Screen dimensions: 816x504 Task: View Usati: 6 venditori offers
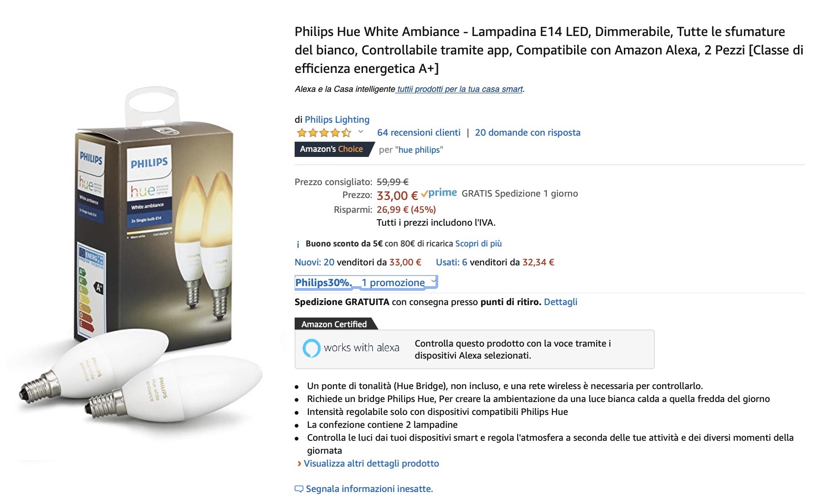pos(451,262)
